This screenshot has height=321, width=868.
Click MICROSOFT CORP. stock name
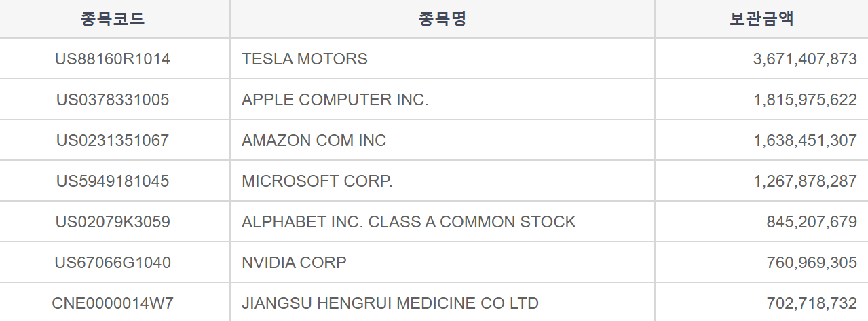(317, 181)
